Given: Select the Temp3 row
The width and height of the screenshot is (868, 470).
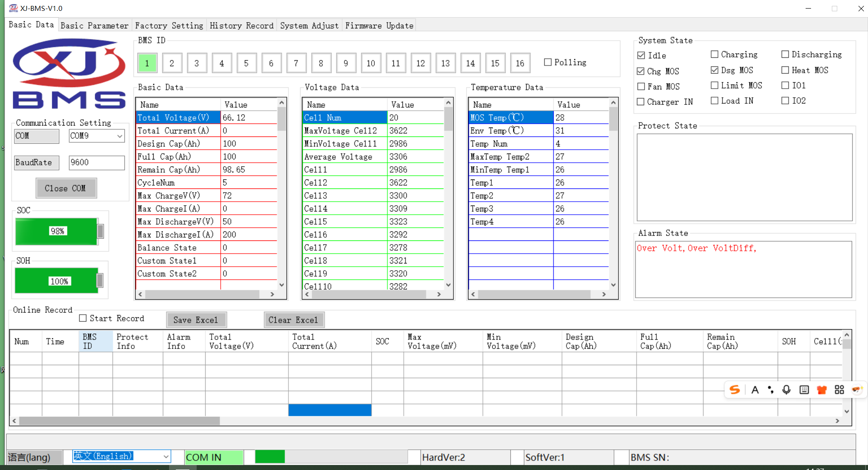Looking at the screenshot, I should (x=539, y=209).
